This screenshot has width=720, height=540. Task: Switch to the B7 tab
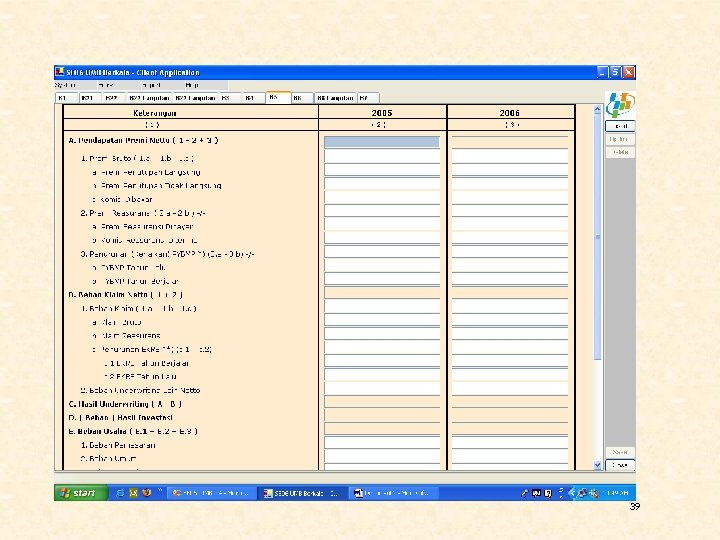[x=368, y=98]
